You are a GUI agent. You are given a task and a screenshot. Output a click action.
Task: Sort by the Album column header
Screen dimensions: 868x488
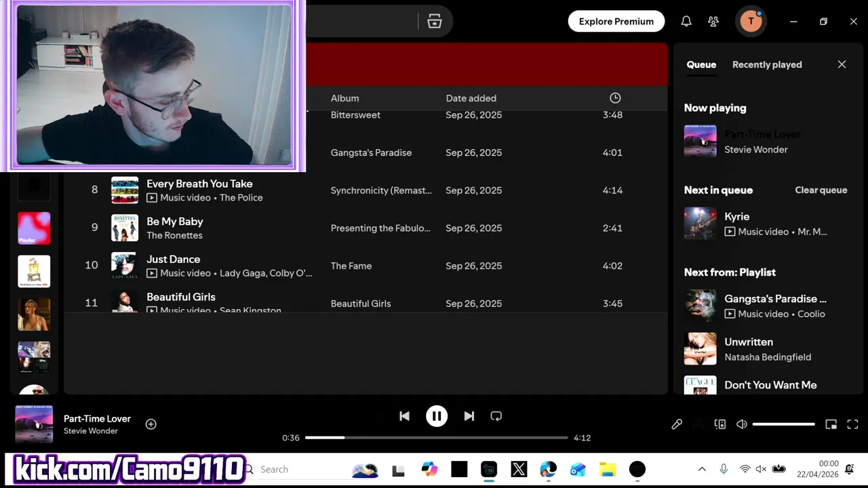click(344, 98)
